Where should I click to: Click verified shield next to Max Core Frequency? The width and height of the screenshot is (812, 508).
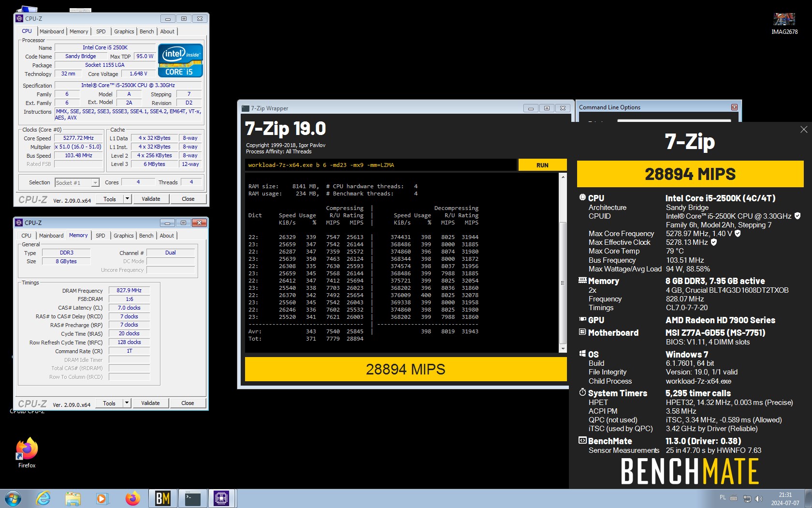pos(738,233)
